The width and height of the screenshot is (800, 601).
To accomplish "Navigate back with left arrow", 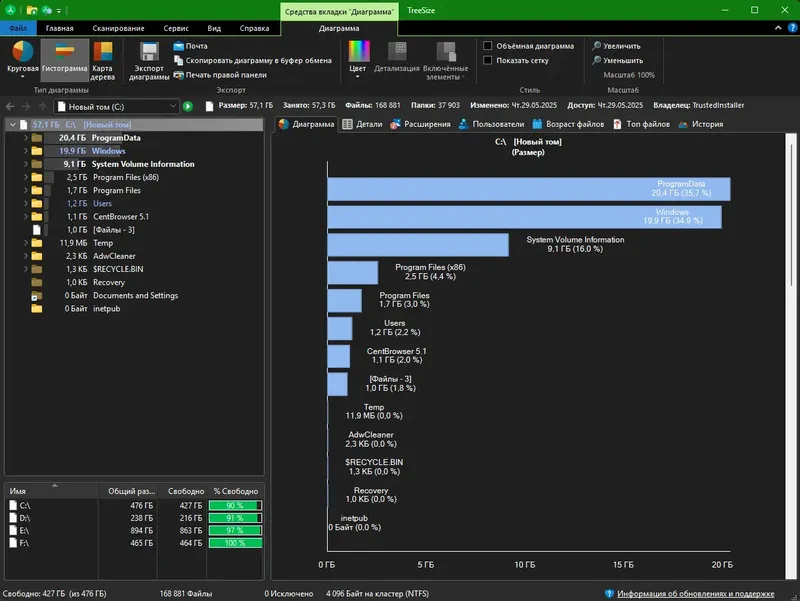I will tap(10, 106).
